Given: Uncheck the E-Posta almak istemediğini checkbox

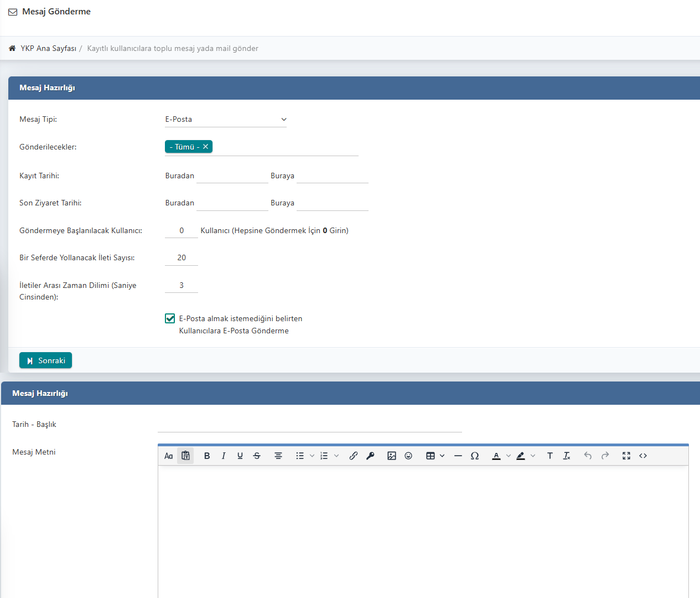Looking at the screenshot, I should pos(170,318).
